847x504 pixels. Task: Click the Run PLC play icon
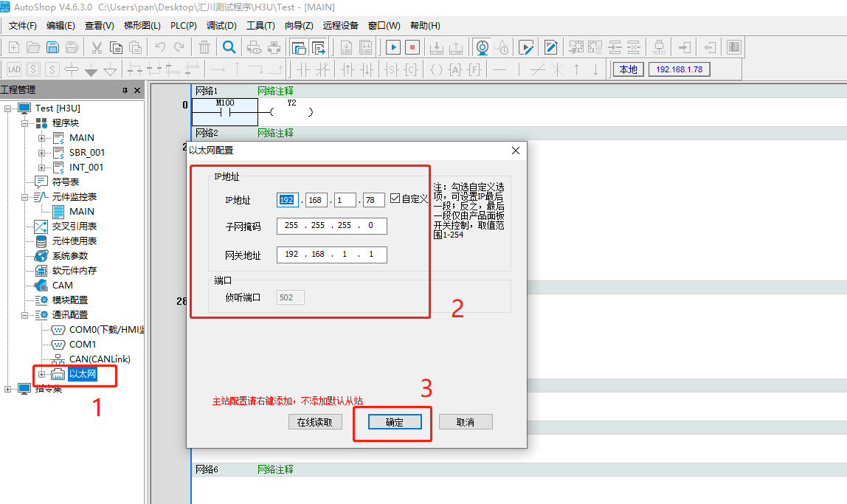[393, 47]
